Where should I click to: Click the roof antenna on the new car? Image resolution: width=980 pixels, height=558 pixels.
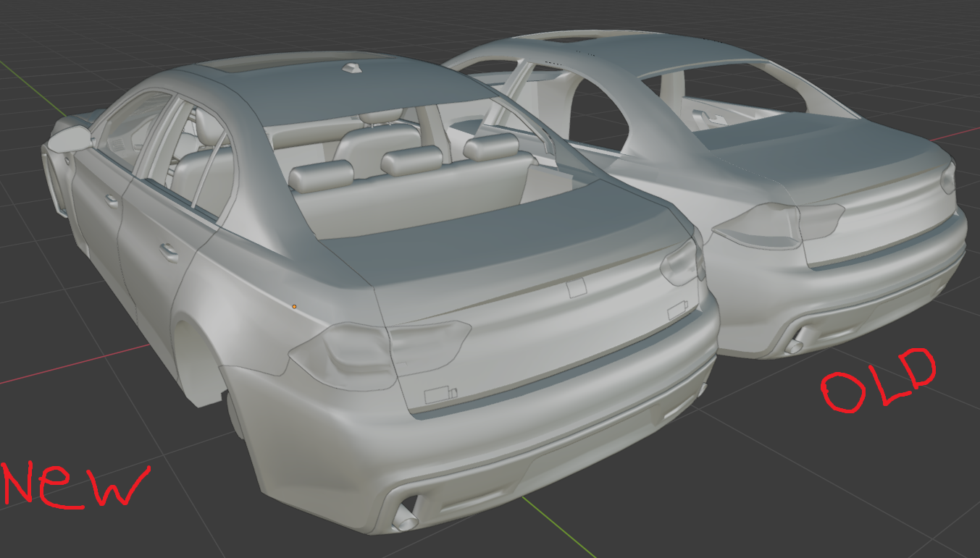[x=353, y=68]
